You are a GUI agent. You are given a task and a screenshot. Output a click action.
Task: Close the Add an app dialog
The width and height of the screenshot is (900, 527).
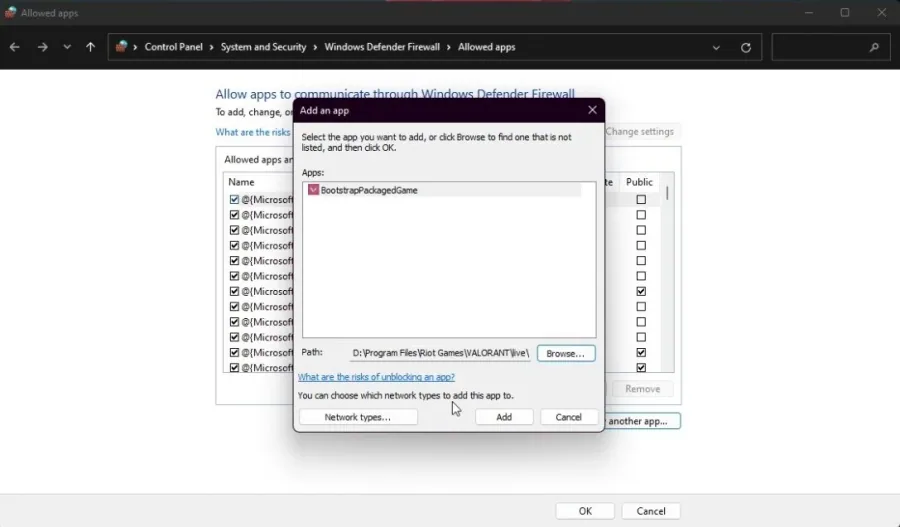[x=592, y=110]
